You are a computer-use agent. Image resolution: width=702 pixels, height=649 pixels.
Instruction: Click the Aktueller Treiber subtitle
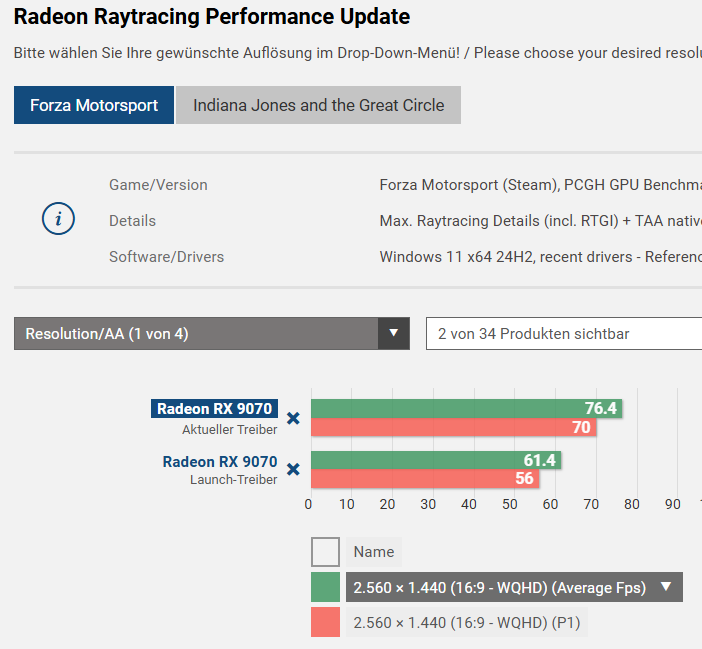tap(230, 430)
